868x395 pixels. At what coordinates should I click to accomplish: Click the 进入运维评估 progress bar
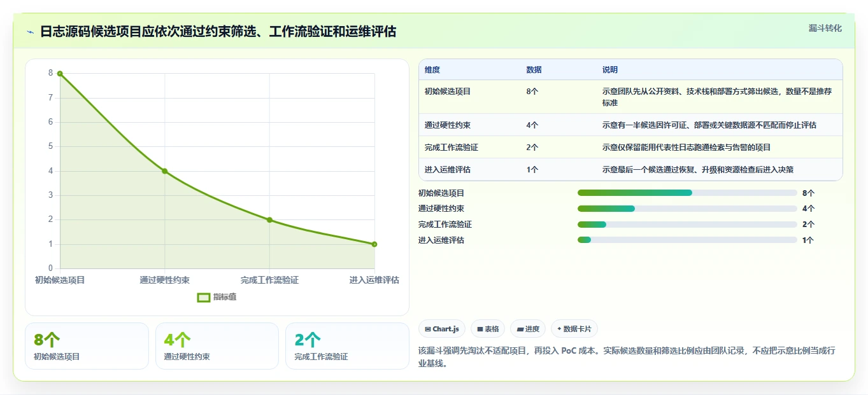(x=687, y=240)
